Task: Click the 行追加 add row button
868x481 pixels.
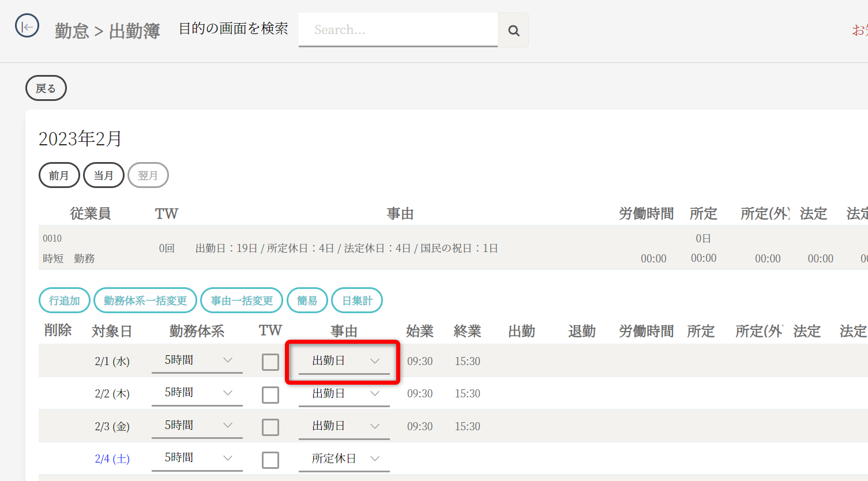Action: pyautogui.click(x=65, y=300)
